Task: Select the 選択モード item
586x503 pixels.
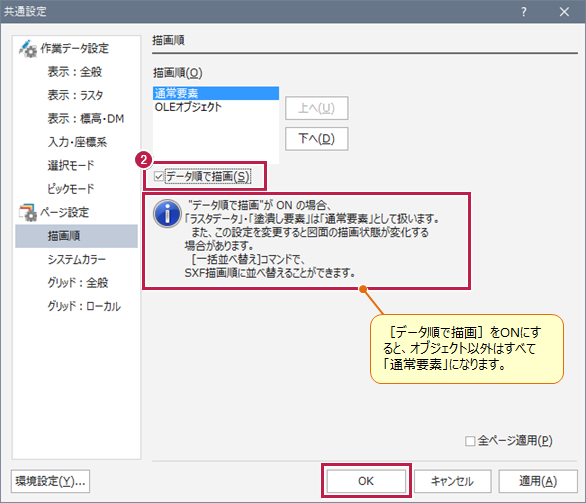Action: tap(71, 166)
